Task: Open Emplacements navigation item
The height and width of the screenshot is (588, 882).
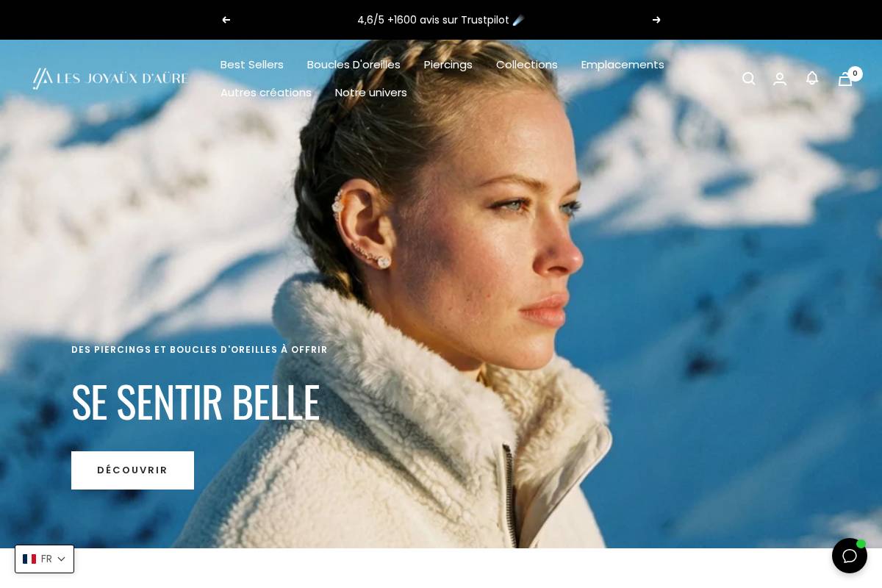Action: pos(623,65)
